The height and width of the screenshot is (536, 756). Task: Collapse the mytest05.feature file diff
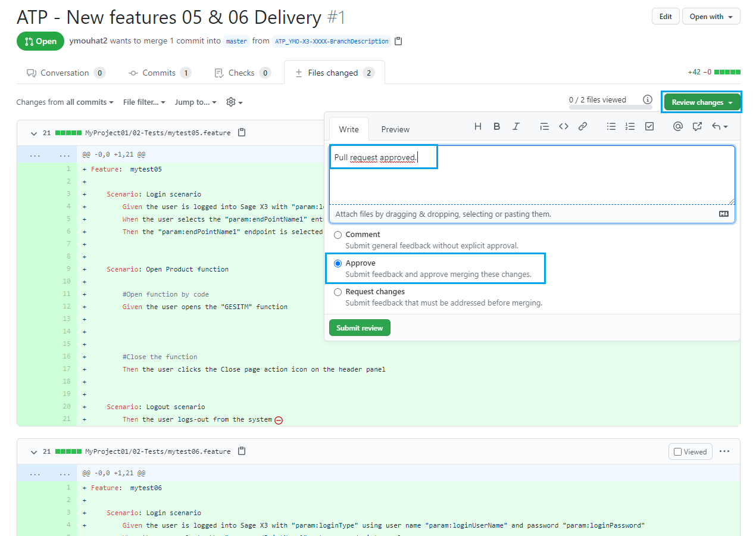point(33,133)
